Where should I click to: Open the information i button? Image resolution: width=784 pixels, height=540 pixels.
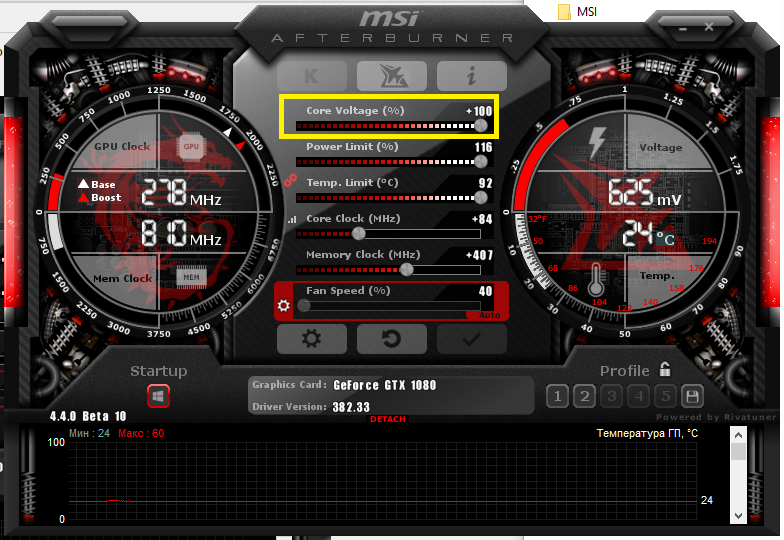pos(472,76)
